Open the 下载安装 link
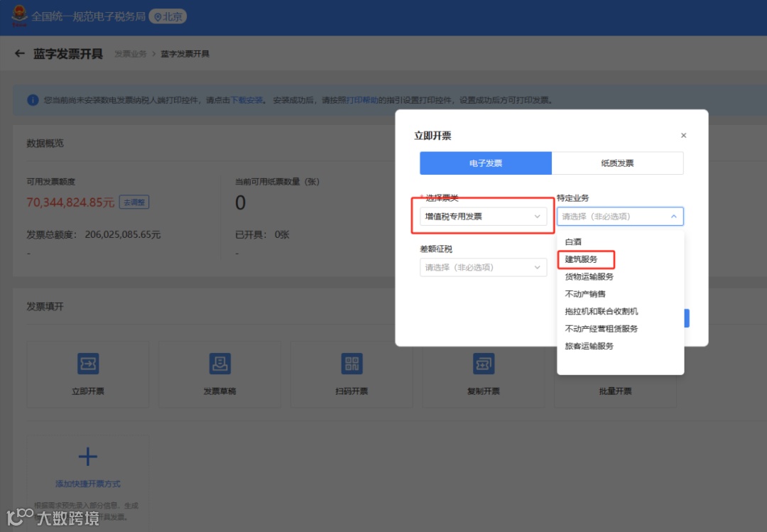767x532 pixels. (246, 100)
